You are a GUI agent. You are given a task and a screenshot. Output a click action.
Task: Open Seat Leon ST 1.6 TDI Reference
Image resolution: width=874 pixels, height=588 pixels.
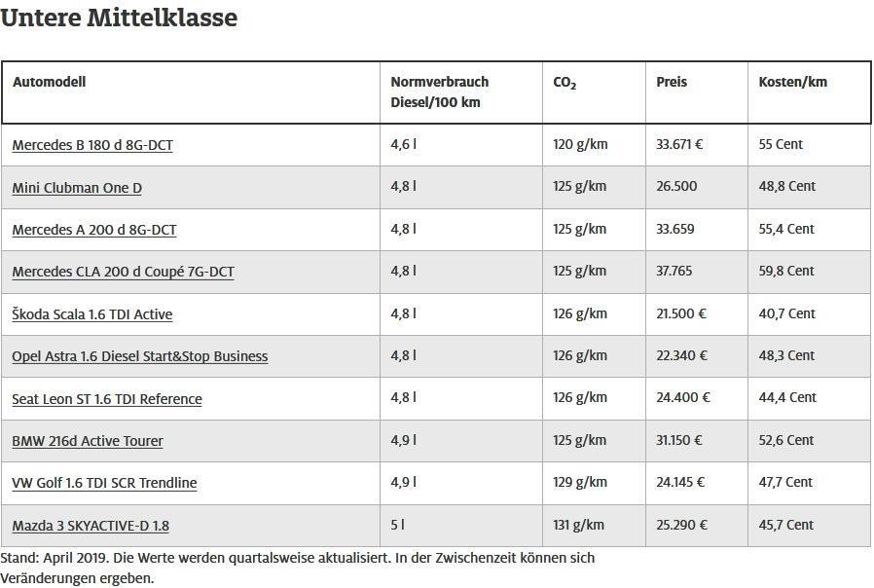pyautogui.click(x=107, y=399)
